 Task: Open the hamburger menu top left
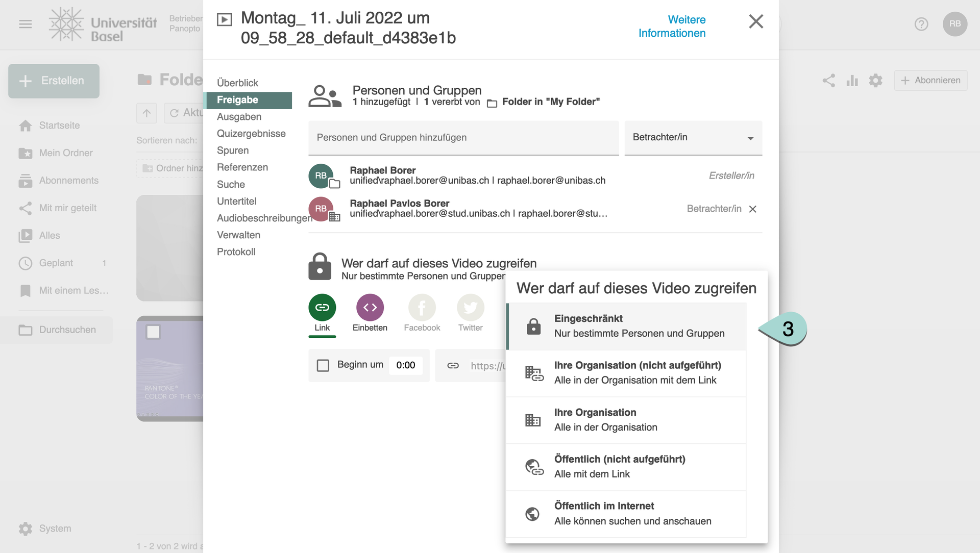[x=26, y=24]
